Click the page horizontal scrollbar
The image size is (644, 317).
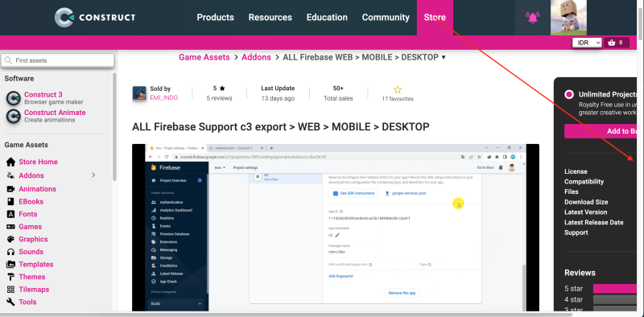286,315
